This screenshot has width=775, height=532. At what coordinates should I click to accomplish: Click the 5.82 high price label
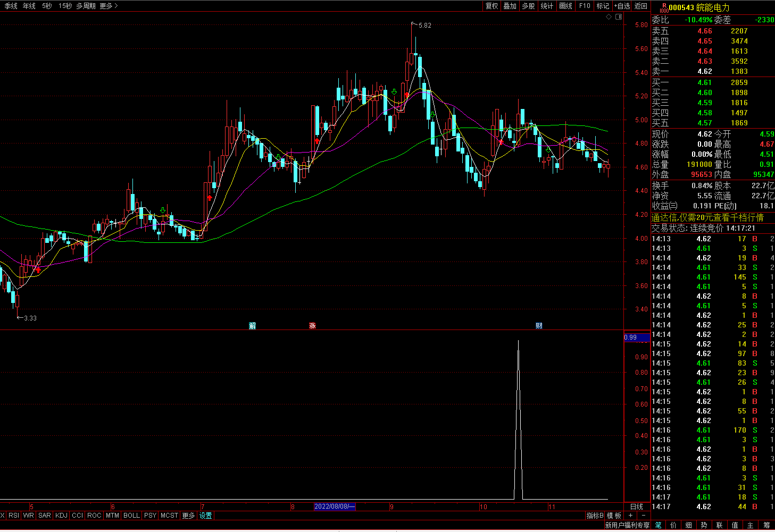point(425,25)
